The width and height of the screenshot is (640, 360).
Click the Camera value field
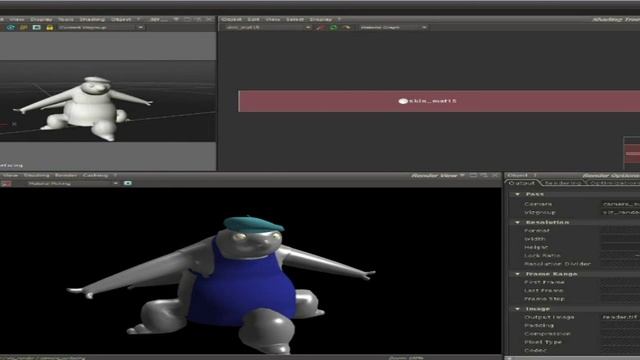point(620,204)
